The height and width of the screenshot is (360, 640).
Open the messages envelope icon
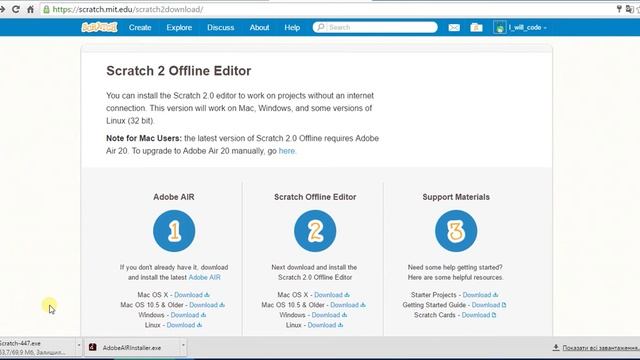(x=454, y=27)
